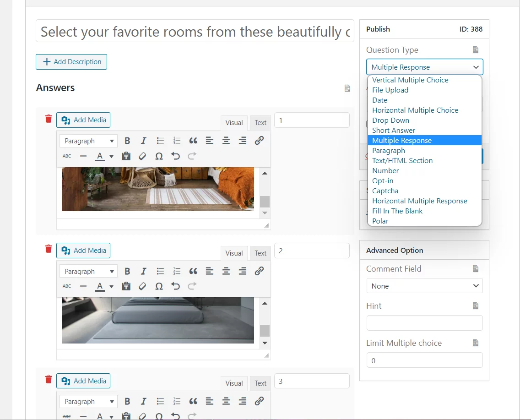Toggle italic in answer 1 editor
This screenshot has height=420, width=531.
(x=144, y=141)
